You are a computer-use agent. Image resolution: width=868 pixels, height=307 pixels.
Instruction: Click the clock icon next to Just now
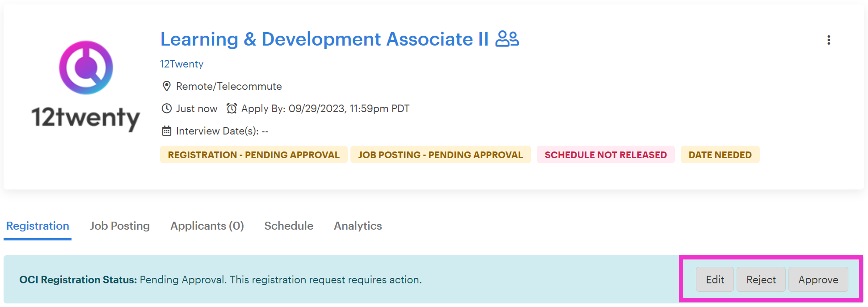(166, 108)
